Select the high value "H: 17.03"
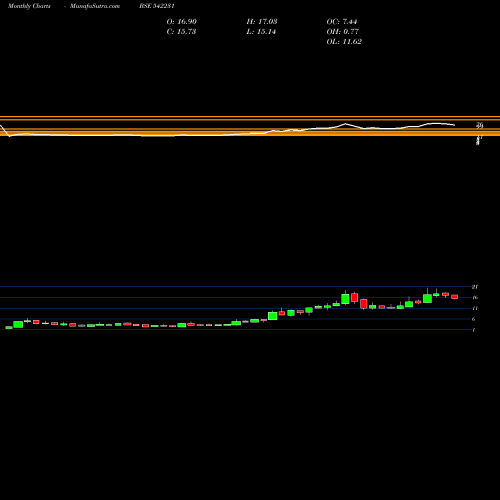This screenshot has width=500, height=500. (x=262, y=22)
